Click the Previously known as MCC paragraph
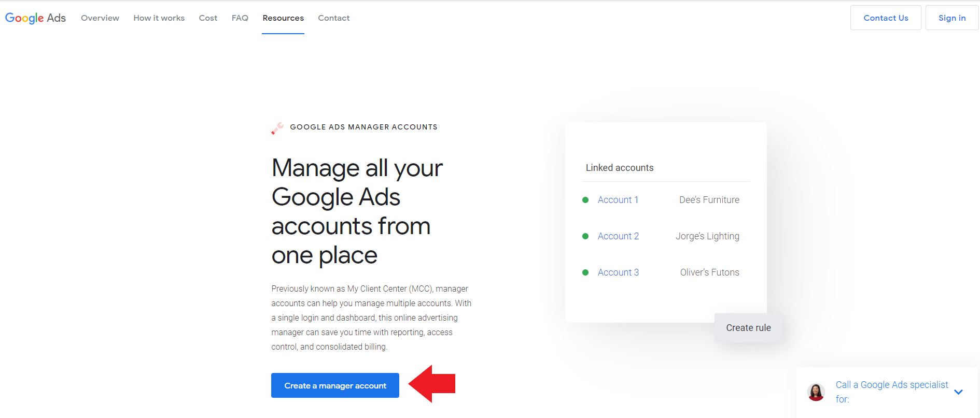 click(x=371, y=318)
